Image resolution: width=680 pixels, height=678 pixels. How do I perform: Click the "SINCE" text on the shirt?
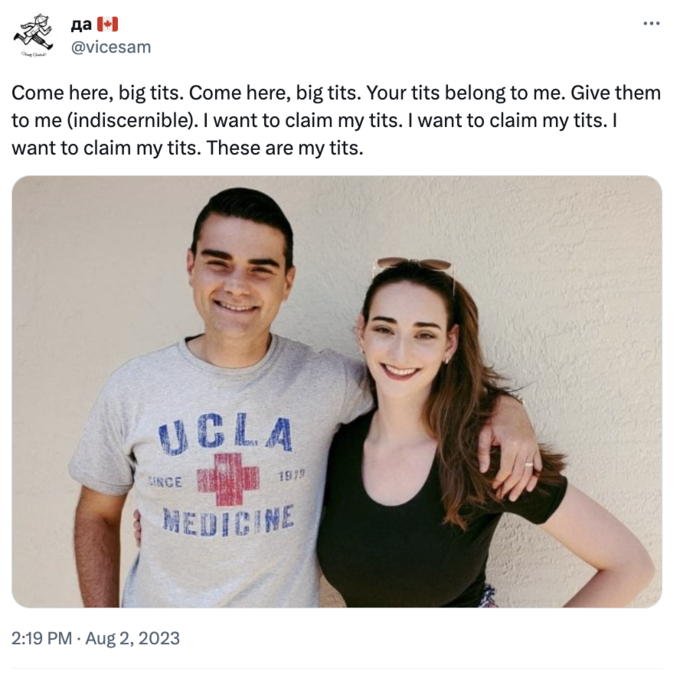[x=166, y=481]
